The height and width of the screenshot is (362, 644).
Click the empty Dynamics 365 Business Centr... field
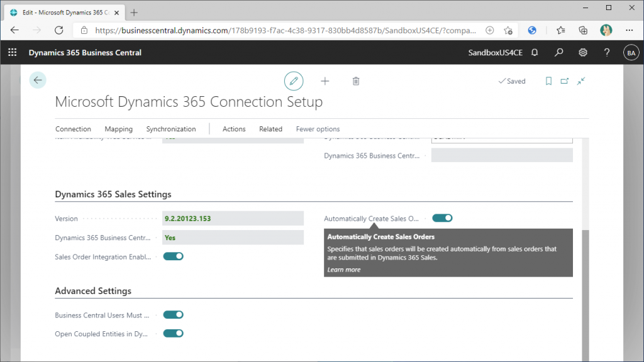[502, 156]
